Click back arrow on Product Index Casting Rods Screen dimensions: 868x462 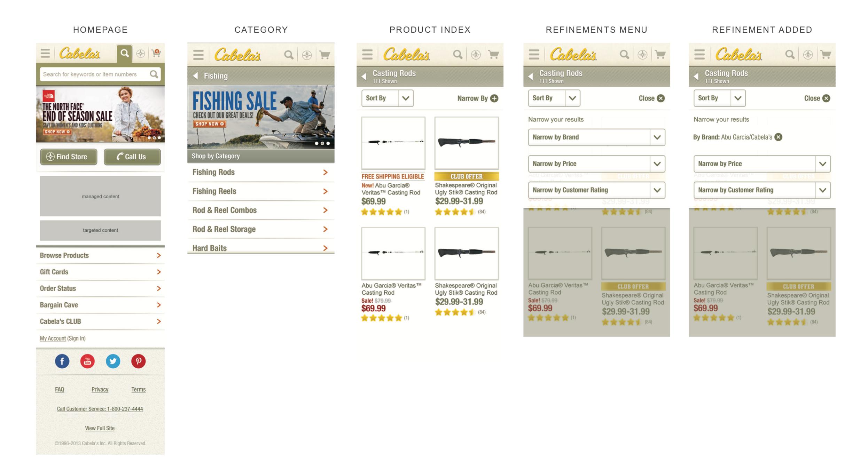click(364, 76)
